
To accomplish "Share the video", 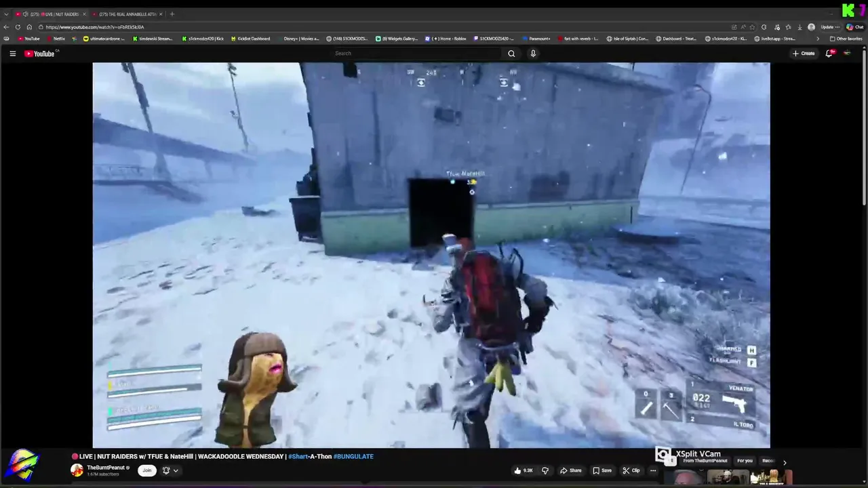I will [x=571, y=470].
